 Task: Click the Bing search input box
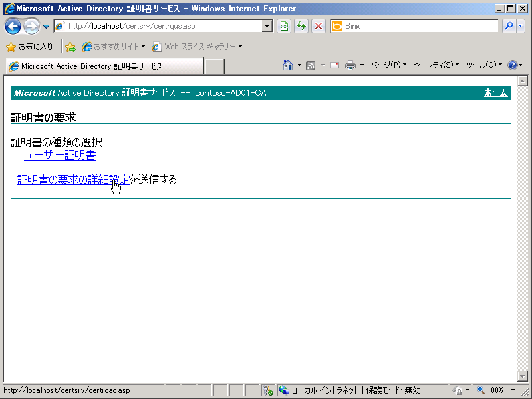[414, 26]
